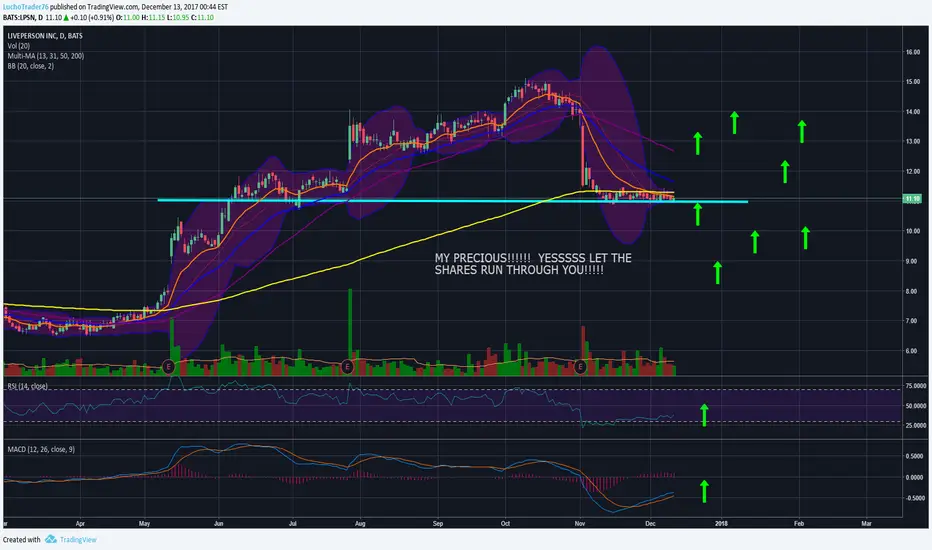Viewport: 932px width, 550px height.
Task: Open the November earnings 'E' marker
Action: click(x=580, y=366)
